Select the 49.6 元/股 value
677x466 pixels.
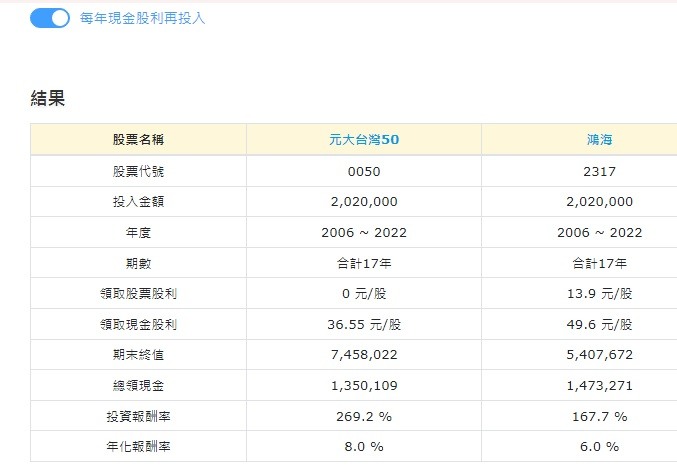click(599, 324)
